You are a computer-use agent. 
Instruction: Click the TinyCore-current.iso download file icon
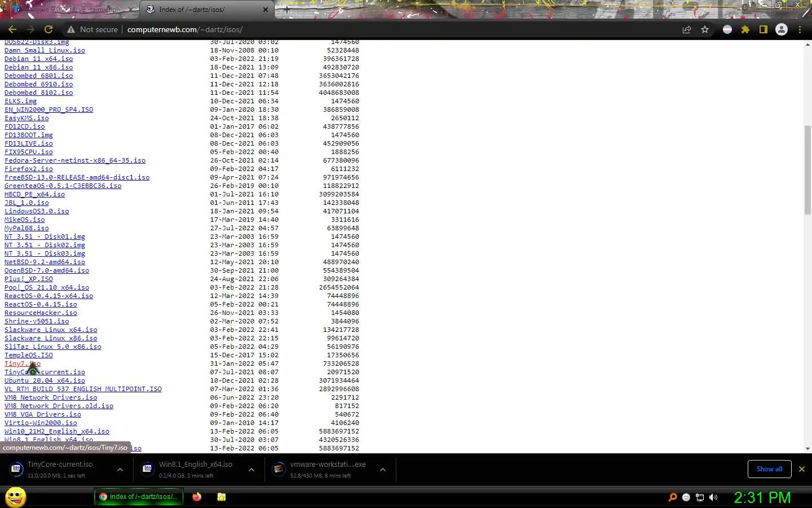(x=16, y=468)
